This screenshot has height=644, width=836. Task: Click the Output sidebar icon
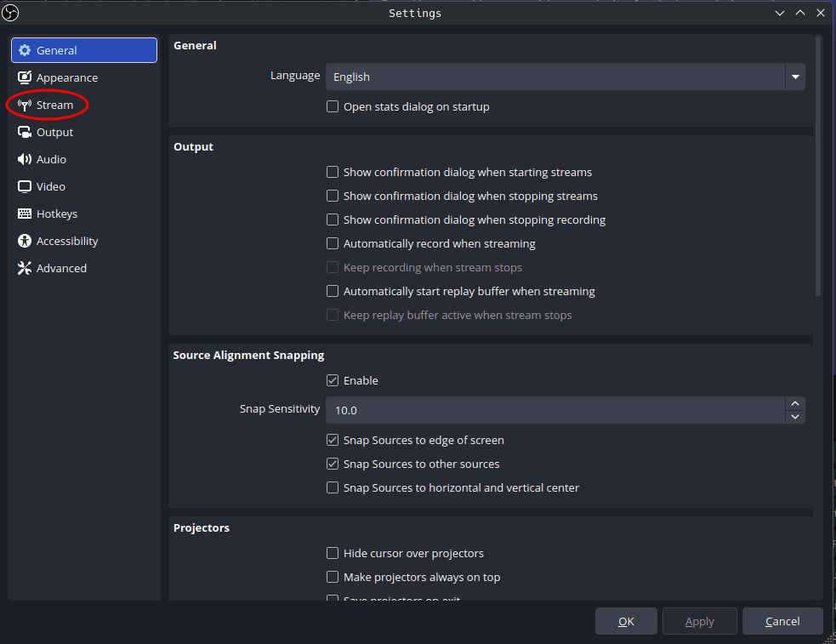pos(25,132)
